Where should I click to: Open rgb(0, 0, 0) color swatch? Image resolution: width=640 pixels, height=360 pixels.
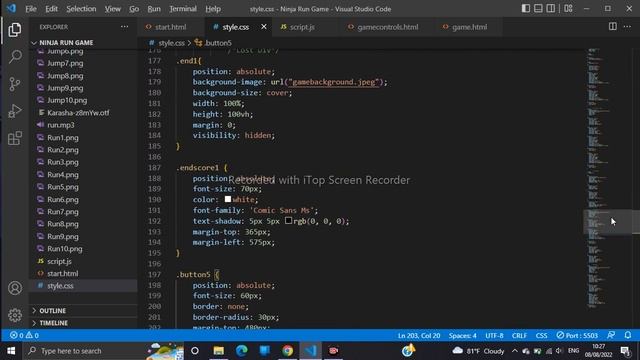(x=288, y=220)
